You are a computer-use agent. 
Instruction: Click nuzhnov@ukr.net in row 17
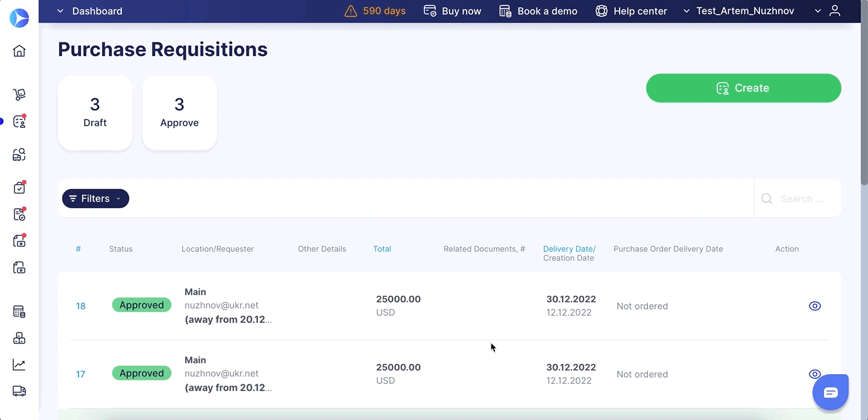221,374
